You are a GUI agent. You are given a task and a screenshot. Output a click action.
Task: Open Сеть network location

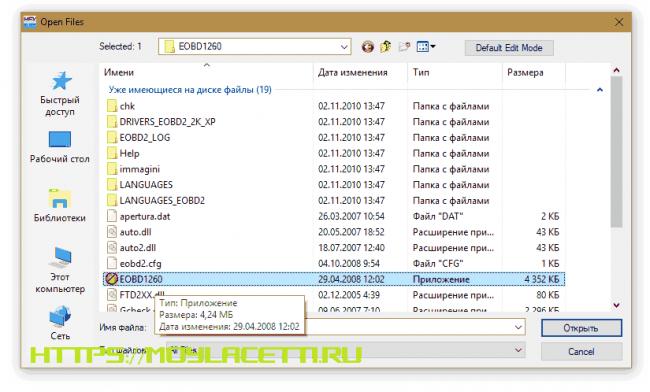pos(60,322)
